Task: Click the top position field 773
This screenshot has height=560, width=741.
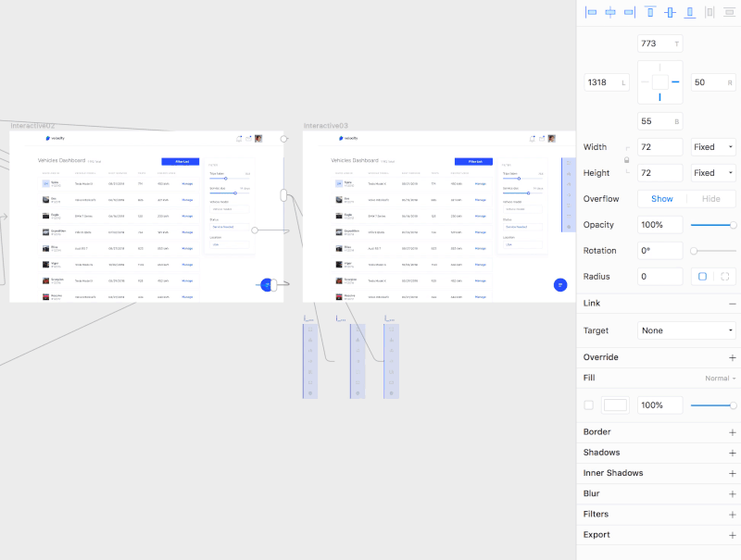Action: pos(659,44)
